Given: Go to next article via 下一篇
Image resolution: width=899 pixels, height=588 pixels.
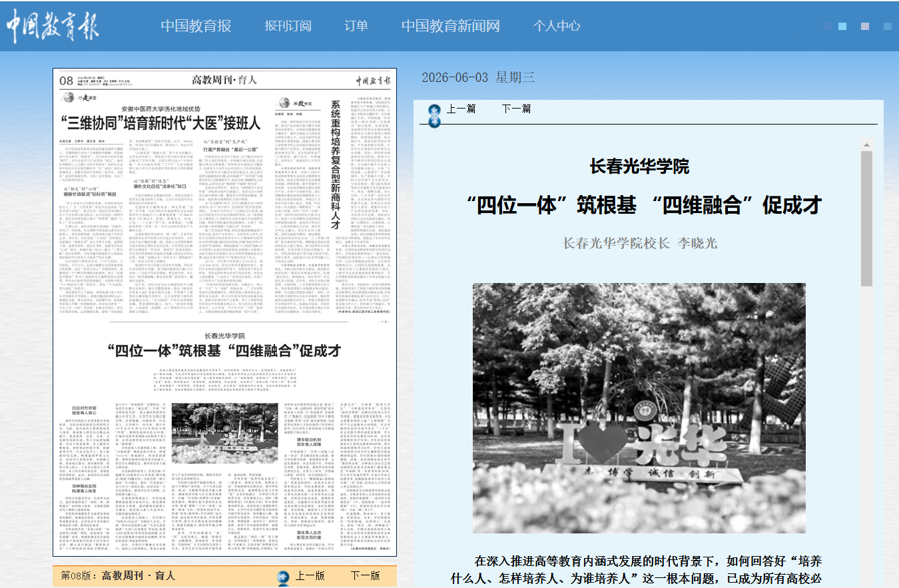Looking at the screenshot, I should point(516,109).
